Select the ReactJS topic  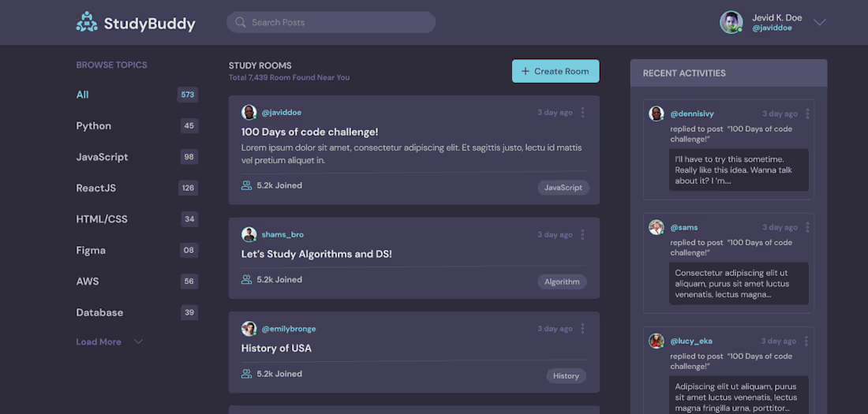[x=95, y=188]
